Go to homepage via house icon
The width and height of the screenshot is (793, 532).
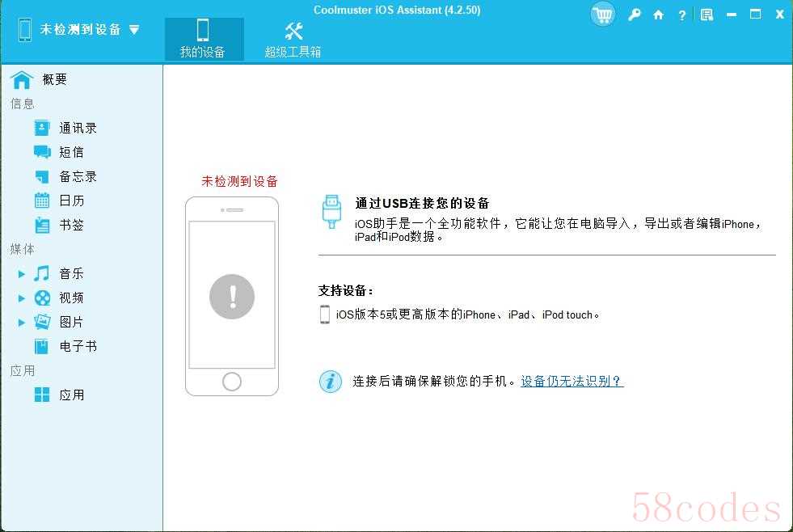(658, 15)
